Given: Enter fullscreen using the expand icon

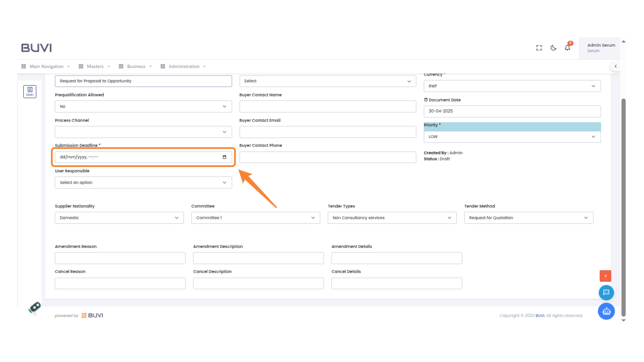Looking at the screenshot, I should click(539, 48).
